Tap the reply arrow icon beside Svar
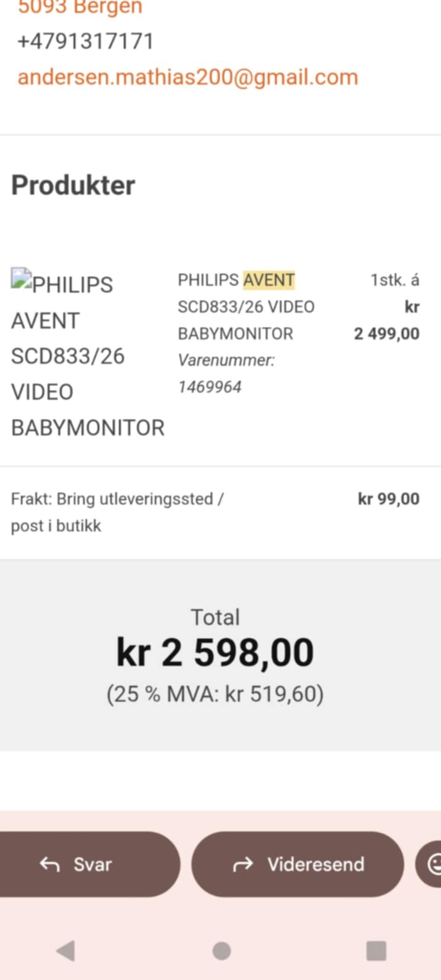 point(50,864)
